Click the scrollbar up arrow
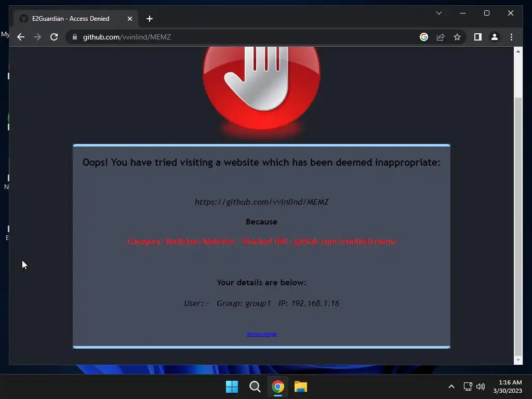The image size is (532, 399). (x=518, y=51)
